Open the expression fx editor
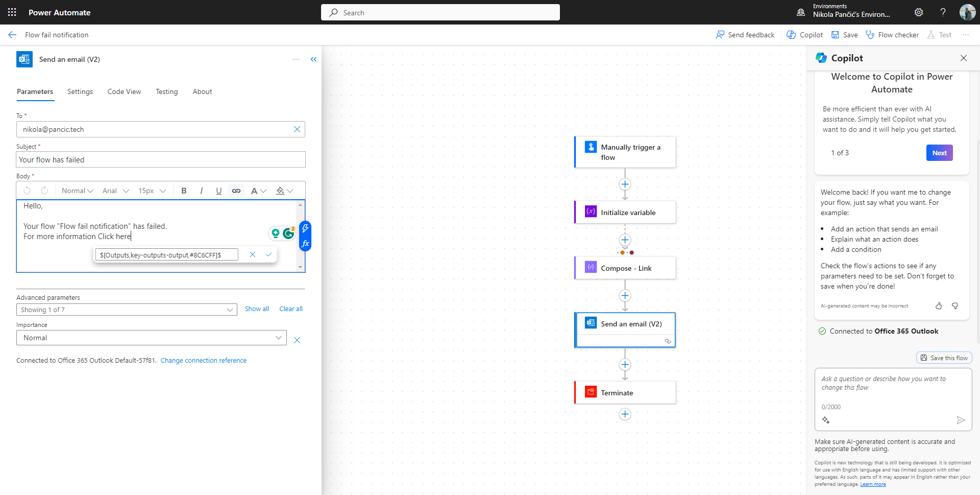Image resolution: width=980 pixels, height=495 pixels. (305, 244)
